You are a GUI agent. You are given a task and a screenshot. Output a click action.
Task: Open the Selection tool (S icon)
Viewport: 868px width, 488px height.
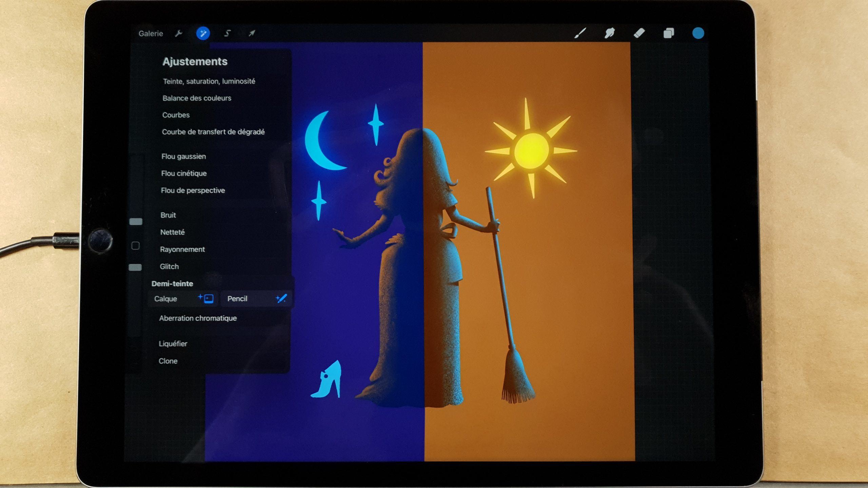(x=228, y=33)
